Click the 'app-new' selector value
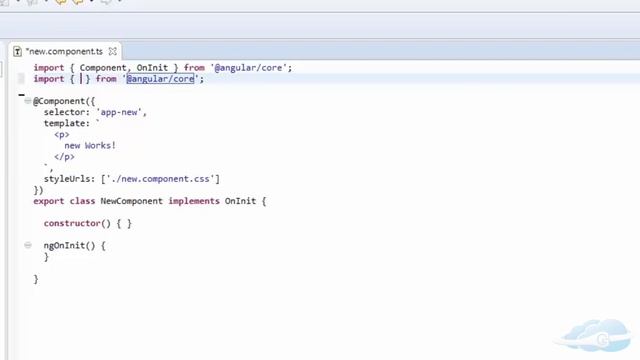 pyautogui.click(x=119, y=112)
